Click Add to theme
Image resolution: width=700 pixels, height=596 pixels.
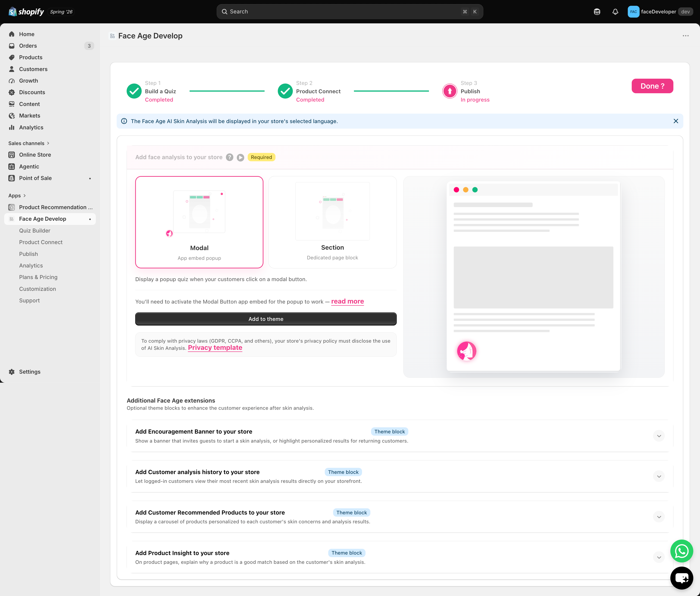(x=266, y=319)
